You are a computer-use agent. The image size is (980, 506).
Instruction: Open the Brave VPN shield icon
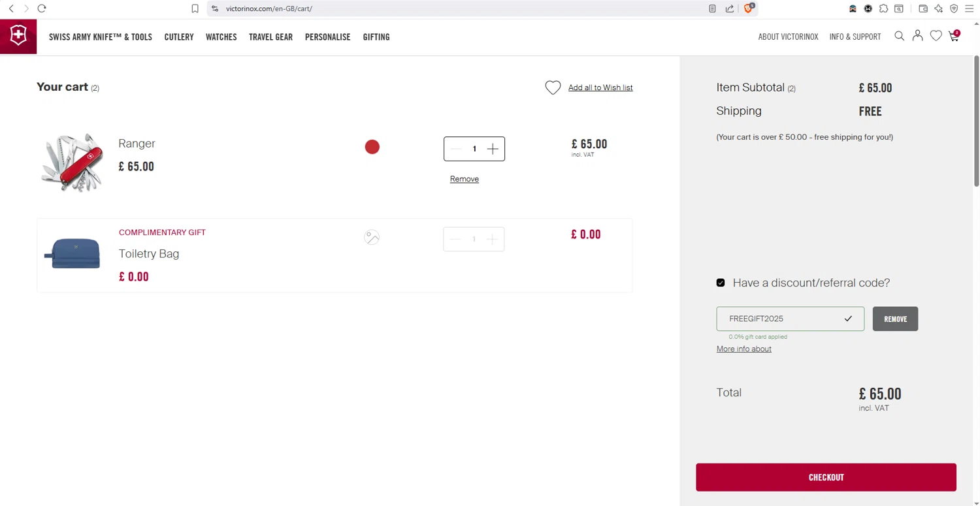954,8
